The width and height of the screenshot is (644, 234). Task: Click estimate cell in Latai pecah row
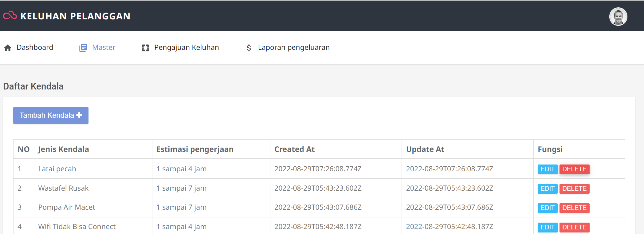pos(211,169)
